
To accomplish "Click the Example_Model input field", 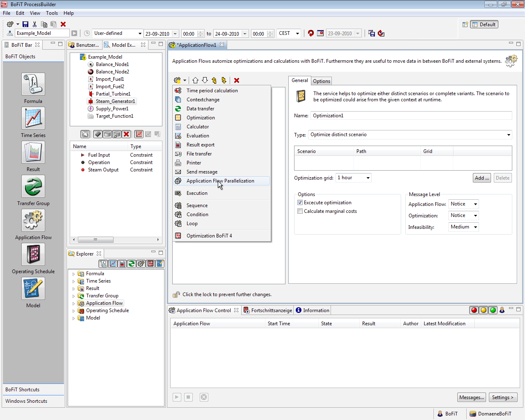I will [42, 33].
